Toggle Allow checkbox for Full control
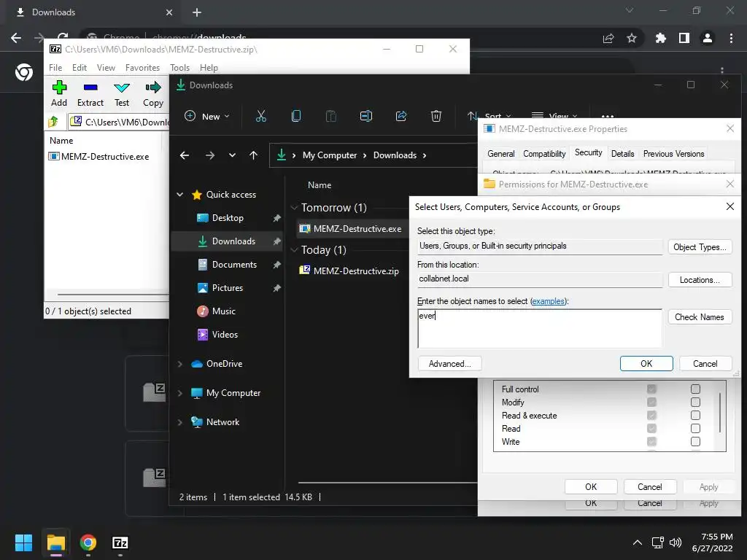This screenshot has width=747, height=560. pyautogui.click(x=651, y=389)
